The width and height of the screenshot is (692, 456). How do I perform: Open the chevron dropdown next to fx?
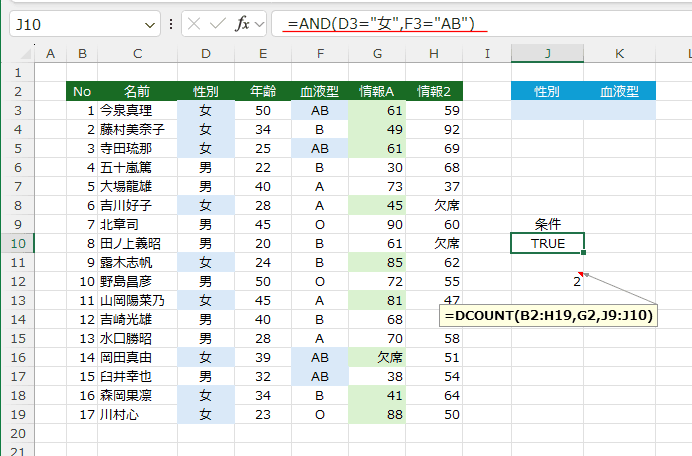pos(260,24)
